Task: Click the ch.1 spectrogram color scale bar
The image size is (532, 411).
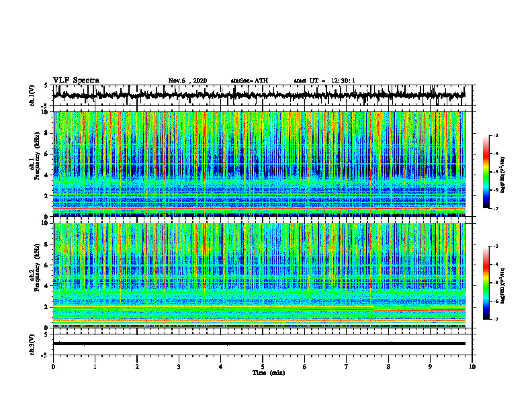Action: coord(486,172)
